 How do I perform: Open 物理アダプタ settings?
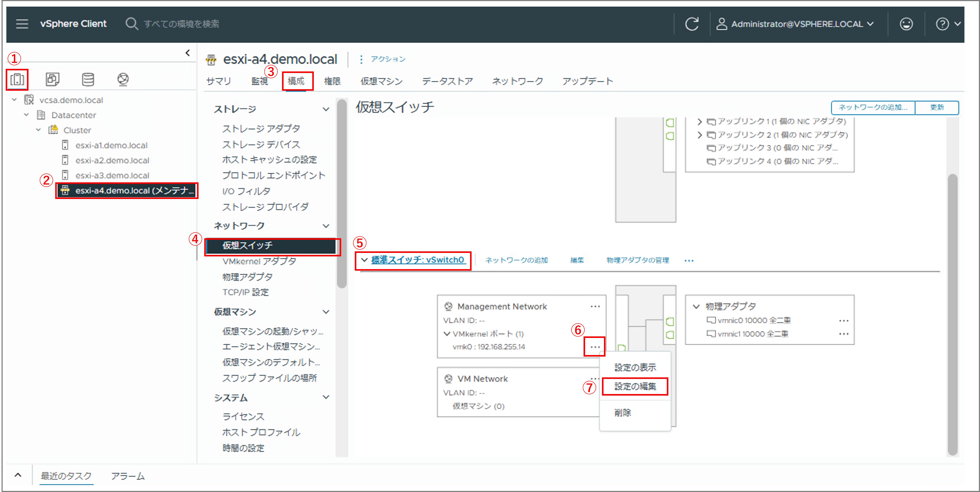tap(247, 277)
